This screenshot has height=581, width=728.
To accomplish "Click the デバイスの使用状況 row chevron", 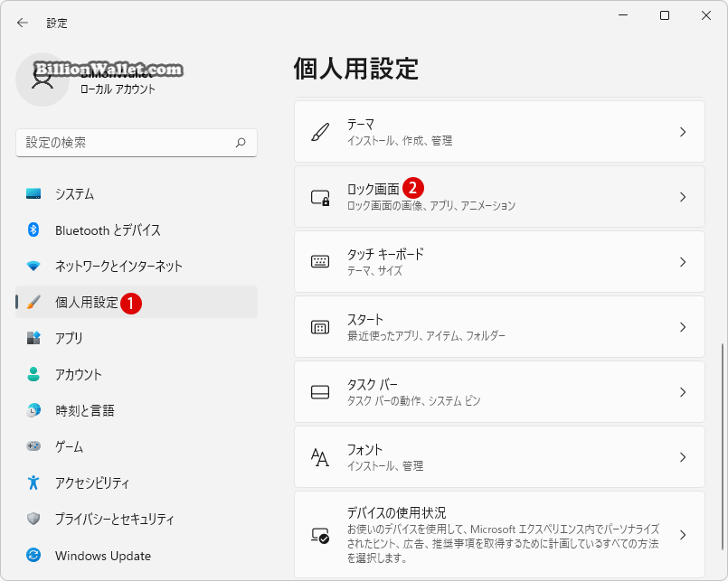I will click(x=683, y=535).
